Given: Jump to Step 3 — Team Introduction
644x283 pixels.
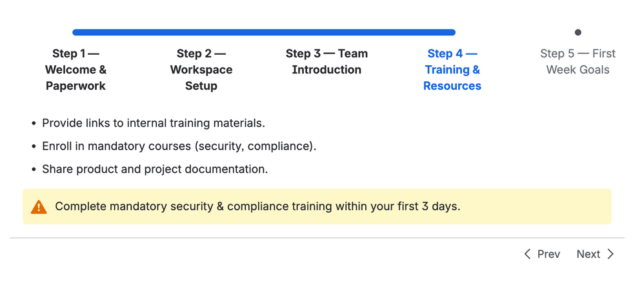Looking at the screenshot, I should pos(327,61).
